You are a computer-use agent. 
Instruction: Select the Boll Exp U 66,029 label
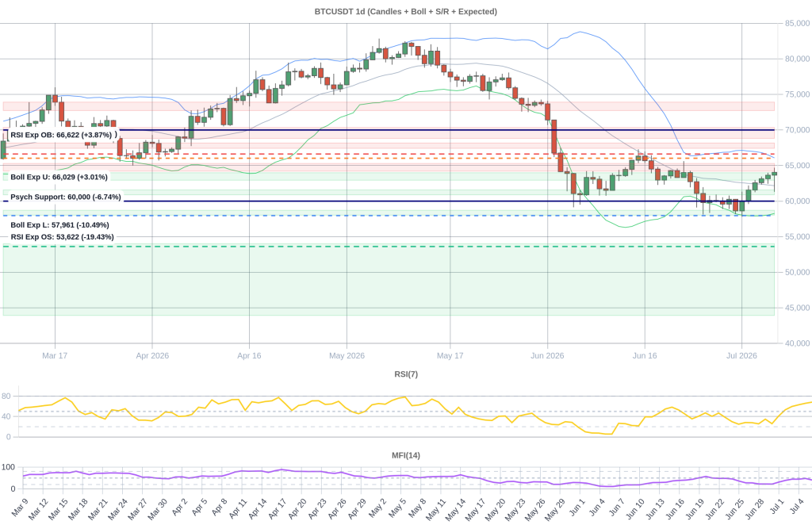point(59,177)
